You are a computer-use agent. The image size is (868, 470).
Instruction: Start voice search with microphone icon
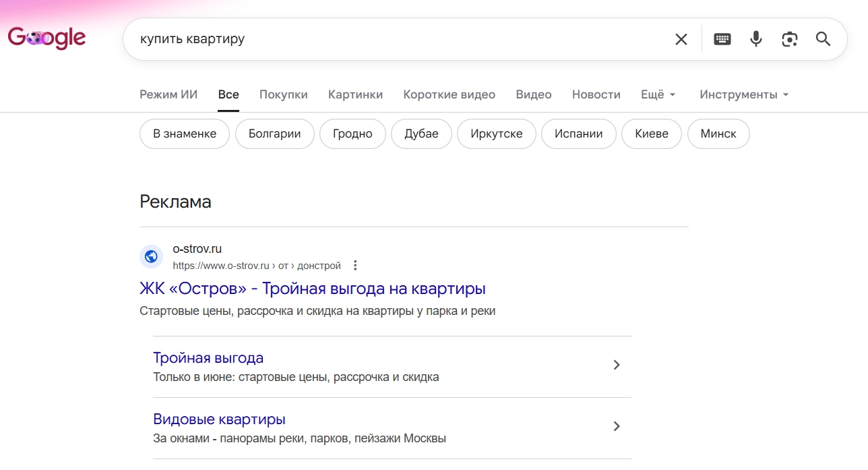pyautogui.click(x=756, y=39)
